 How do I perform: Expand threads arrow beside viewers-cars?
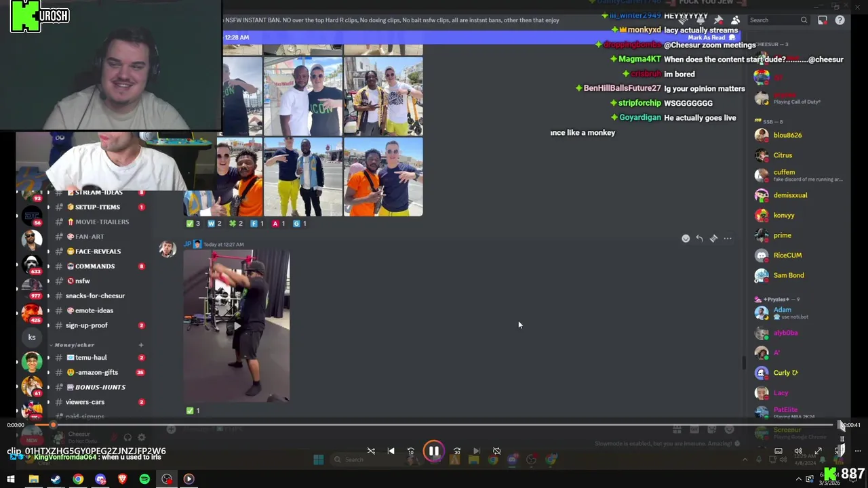pos(48,402)
